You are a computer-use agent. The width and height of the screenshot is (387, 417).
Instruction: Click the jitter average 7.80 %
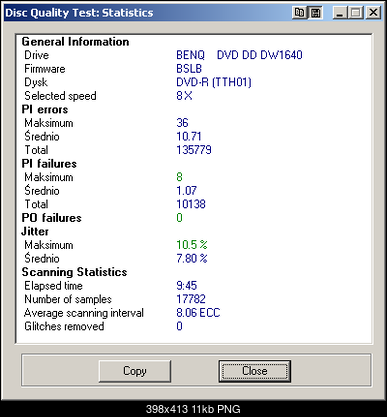click(x=192, y=258)
